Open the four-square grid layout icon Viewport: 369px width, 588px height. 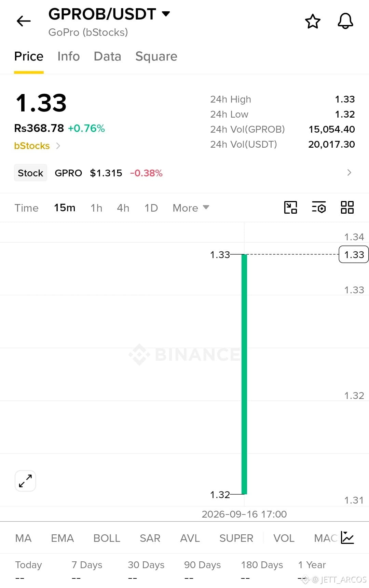[x=347, y=208]
